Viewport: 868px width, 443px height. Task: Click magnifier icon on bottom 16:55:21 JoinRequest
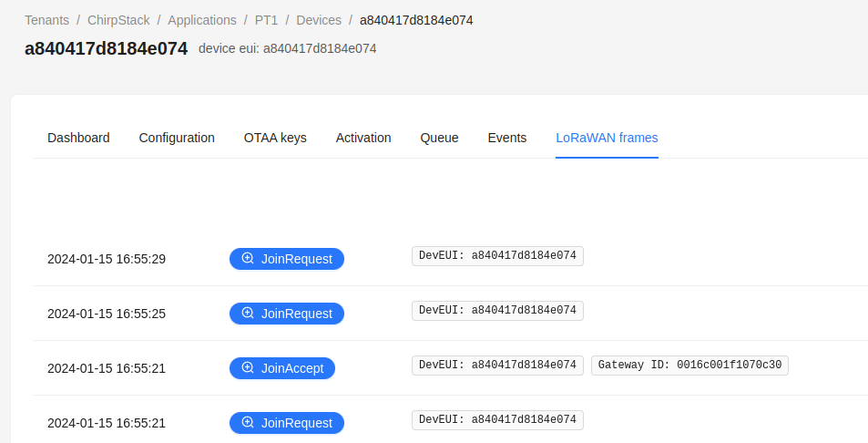[x=247, y=423]
